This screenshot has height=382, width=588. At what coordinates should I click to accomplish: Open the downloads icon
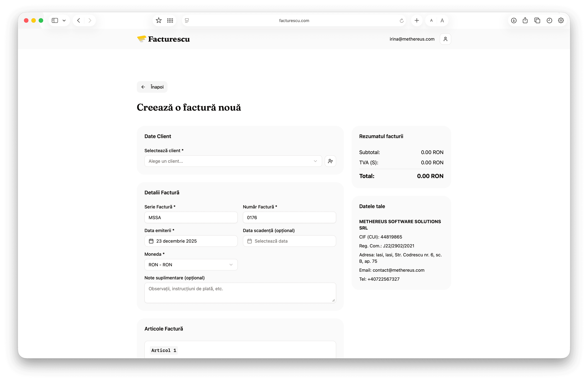pos(514,20)
